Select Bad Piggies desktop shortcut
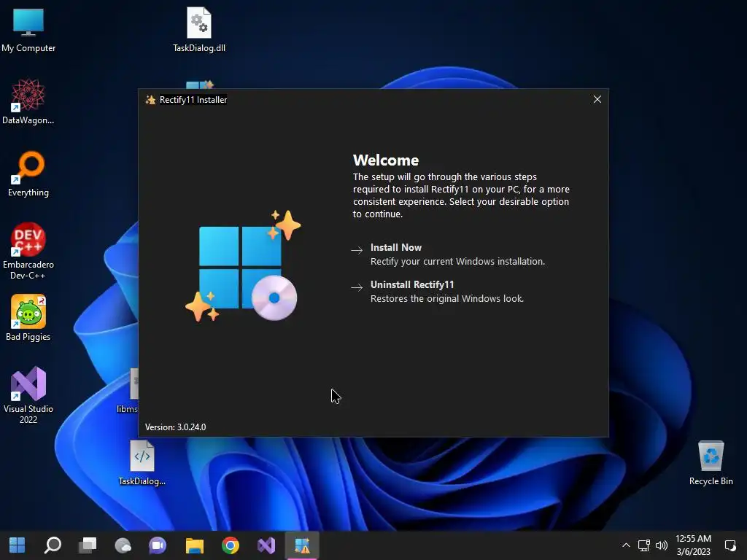 28,318
